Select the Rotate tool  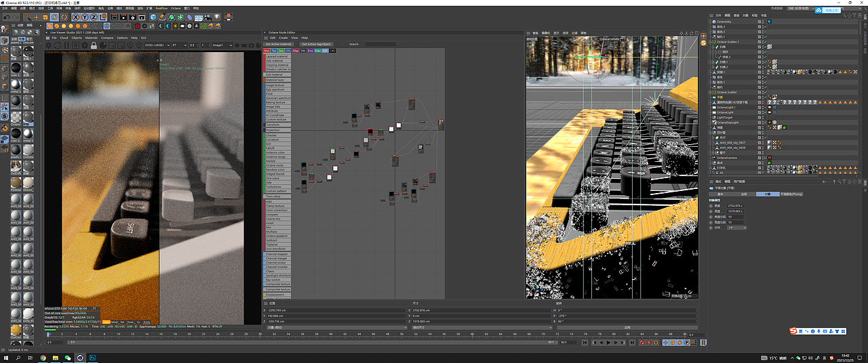point(54,17)
